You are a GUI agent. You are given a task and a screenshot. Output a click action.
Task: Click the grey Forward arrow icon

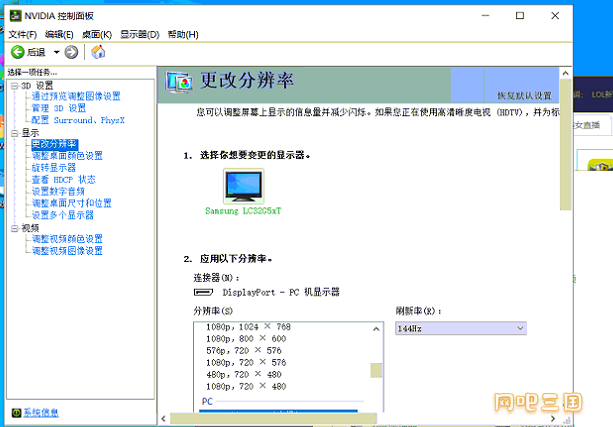[x=71, y=52]
